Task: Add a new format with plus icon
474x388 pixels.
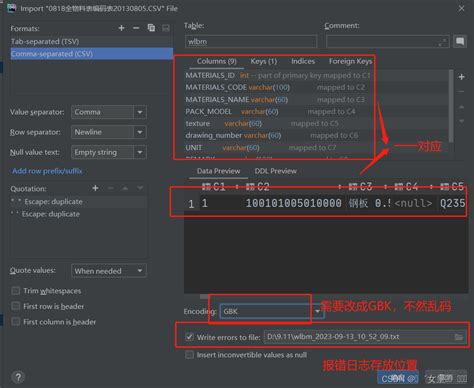Action: (121, 28)
